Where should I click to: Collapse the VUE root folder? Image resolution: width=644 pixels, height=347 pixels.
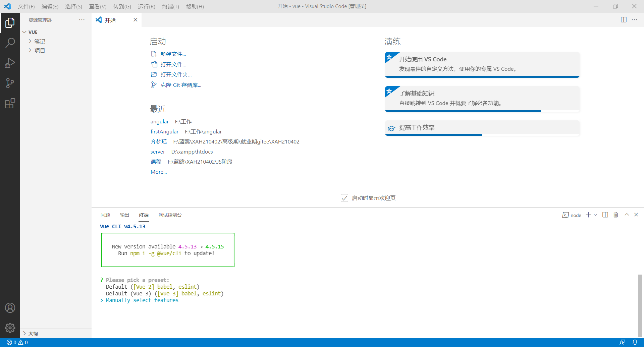56,32
